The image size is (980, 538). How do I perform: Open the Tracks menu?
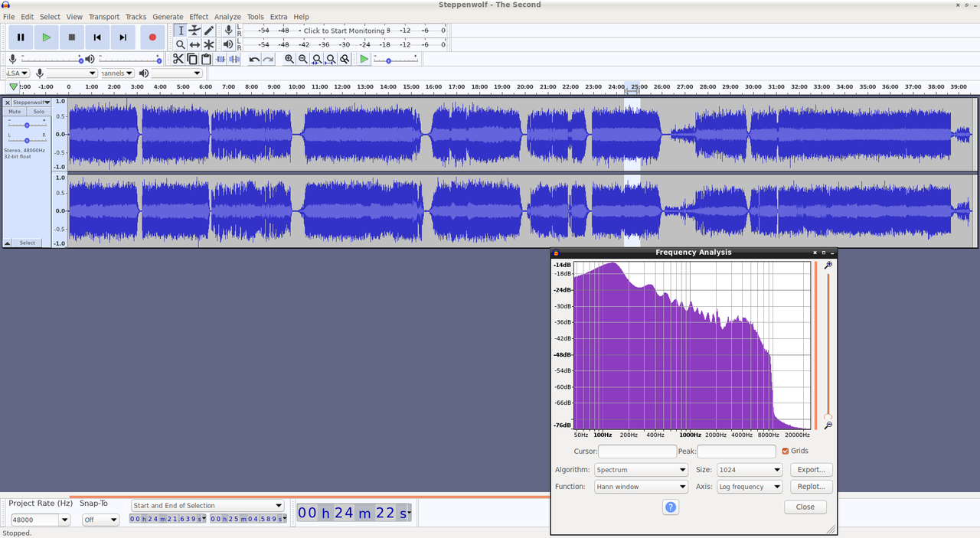coord(136,17)
